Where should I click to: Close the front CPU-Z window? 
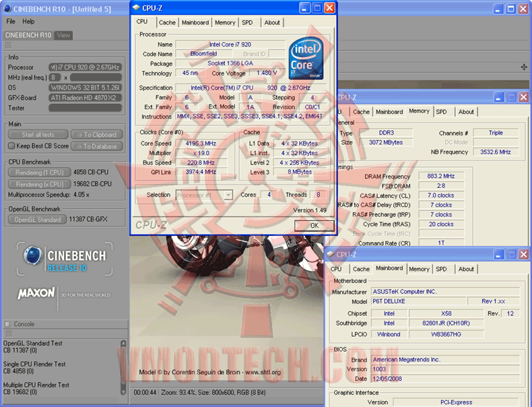coord(329,8)
